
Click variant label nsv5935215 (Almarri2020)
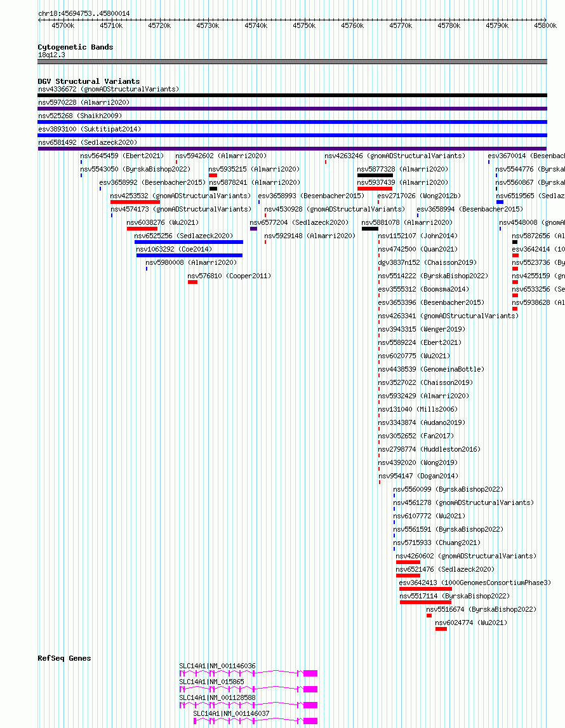[254, 169]
